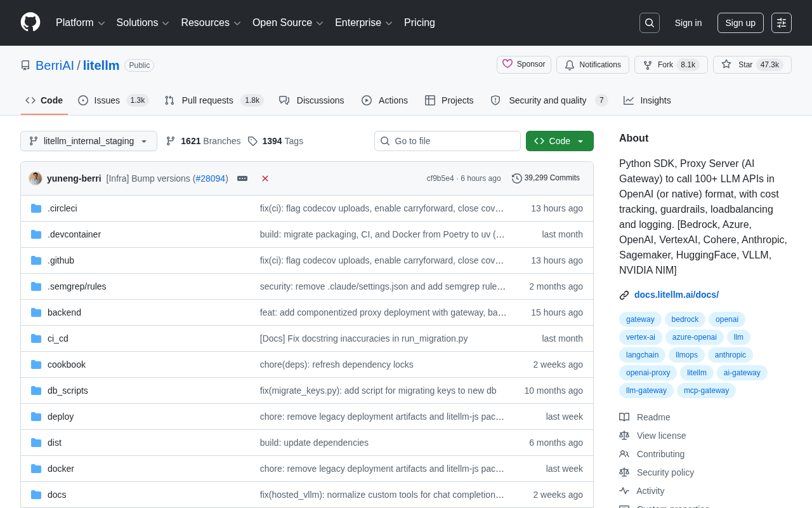812x508 pixels.
Task: Click the link icon beside docs.litellm.ai
Action: click(x=624, y=295)
